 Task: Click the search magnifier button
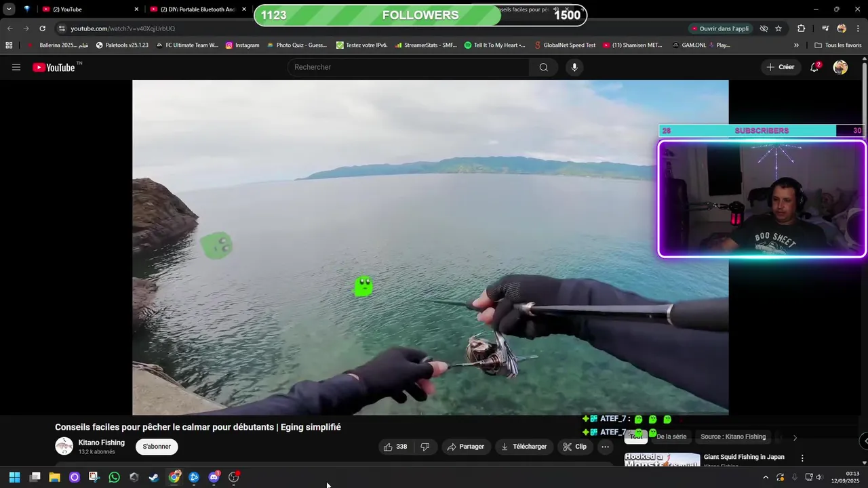pyautogui.click(x=544, y=67)
